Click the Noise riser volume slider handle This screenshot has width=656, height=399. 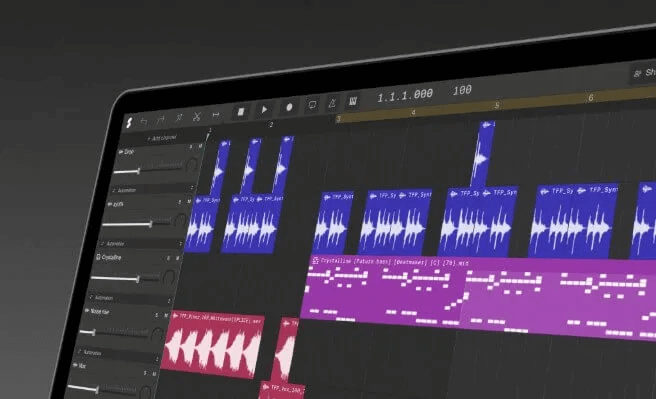coord(94,332)
